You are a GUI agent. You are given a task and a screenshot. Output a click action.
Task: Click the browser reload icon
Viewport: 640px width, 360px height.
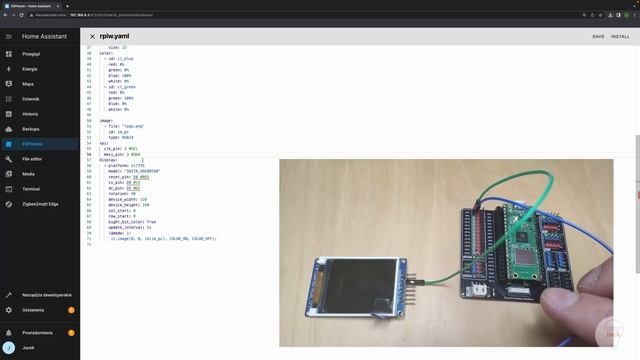[21, 15]
